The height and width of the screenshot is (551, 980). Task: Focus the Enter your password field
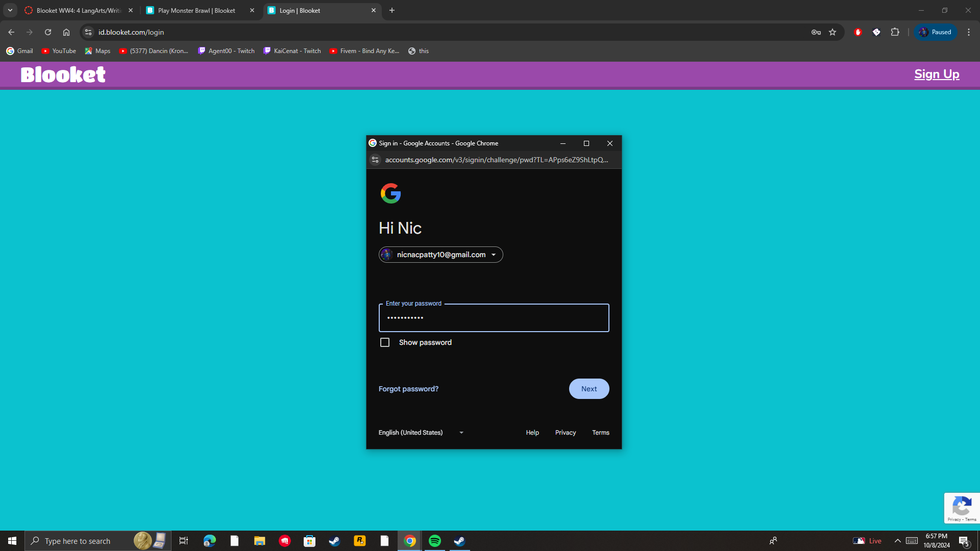click(x=494, y=318)
